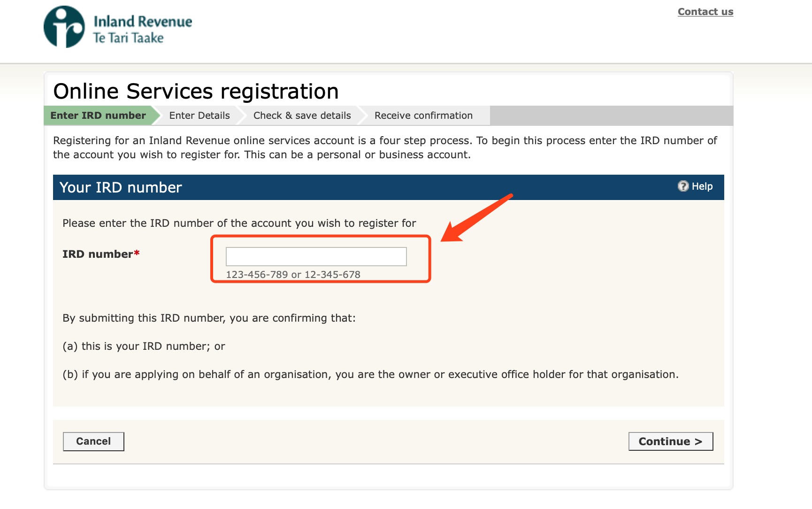Viewport: 812px width, 509px height.
Task: Select the Enter IRD number step tab
Action: pos(99,116)
